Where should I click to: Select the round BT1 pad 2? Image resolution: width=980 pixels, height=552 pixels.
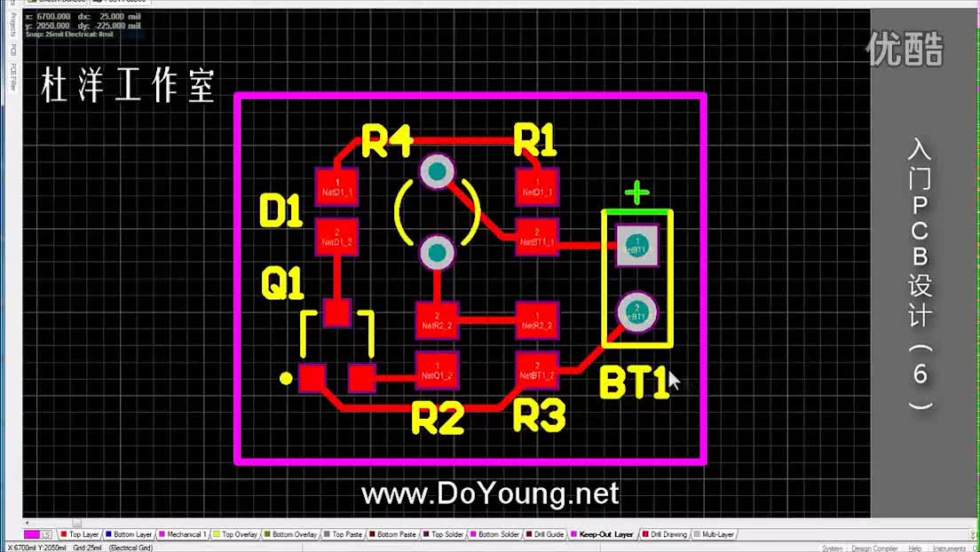636,312
